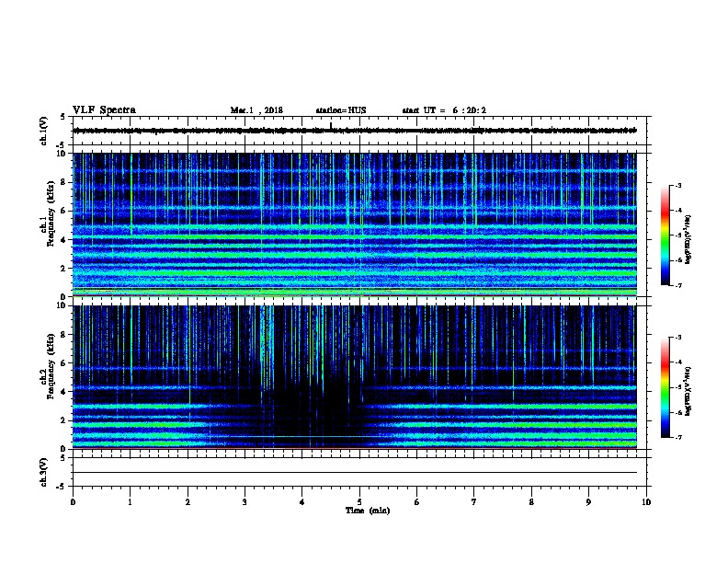Viewport: 728px width, 563px height.
Task: Click the ch.2 frequency tick label "4"
Action: (64, 392)
